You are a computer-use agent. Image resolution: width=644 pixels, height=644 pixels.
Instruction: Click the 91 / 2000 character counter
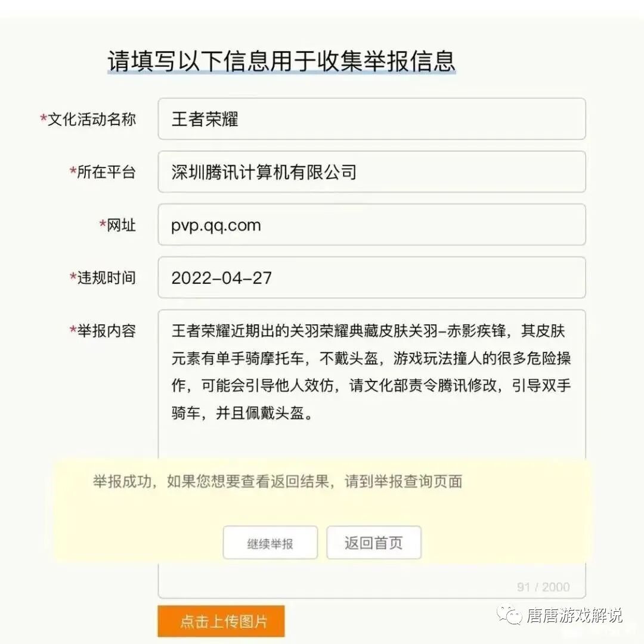click(x=543, y=587)
